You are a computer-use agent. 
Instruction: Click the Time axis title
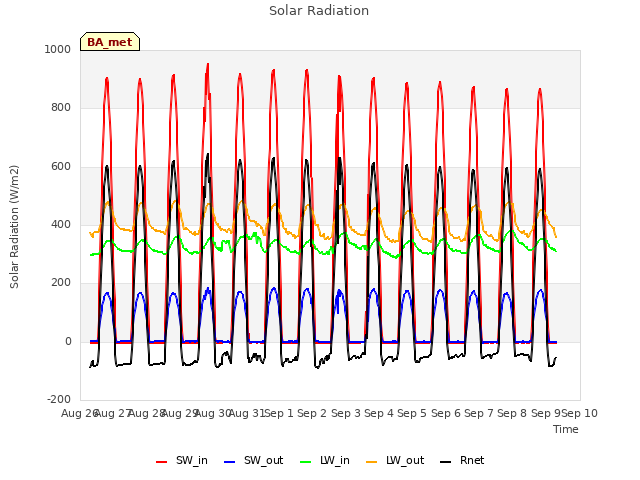tap(566, 429)
